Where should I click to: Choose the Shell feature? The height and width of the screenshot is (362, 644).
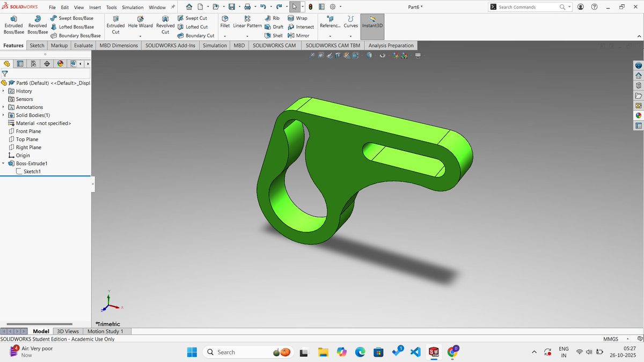pos(274,35)
